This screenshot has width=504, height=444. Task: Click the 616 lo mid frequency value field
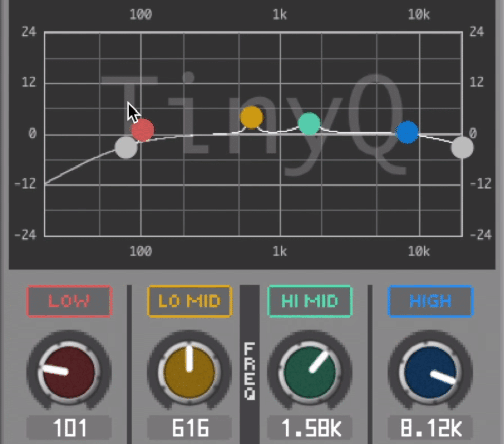tap(189, 428)
